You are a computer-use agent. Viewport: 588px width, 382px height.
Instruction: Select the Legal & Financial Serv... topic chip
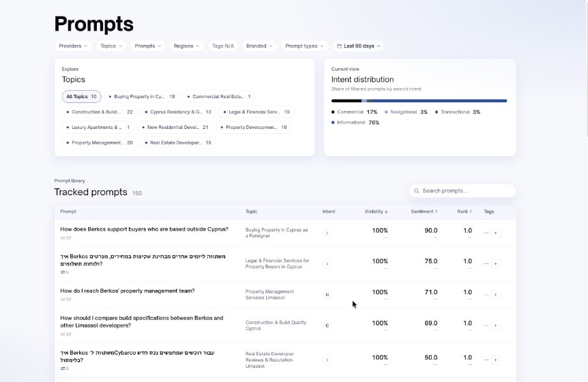click(x=256, y=112)
